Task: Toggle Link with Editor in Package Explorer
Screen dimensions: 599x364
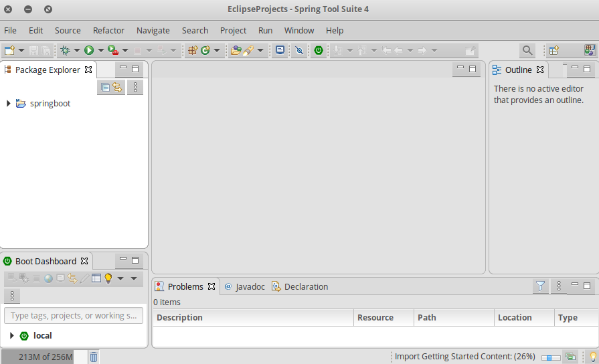Action: point(117,87)
